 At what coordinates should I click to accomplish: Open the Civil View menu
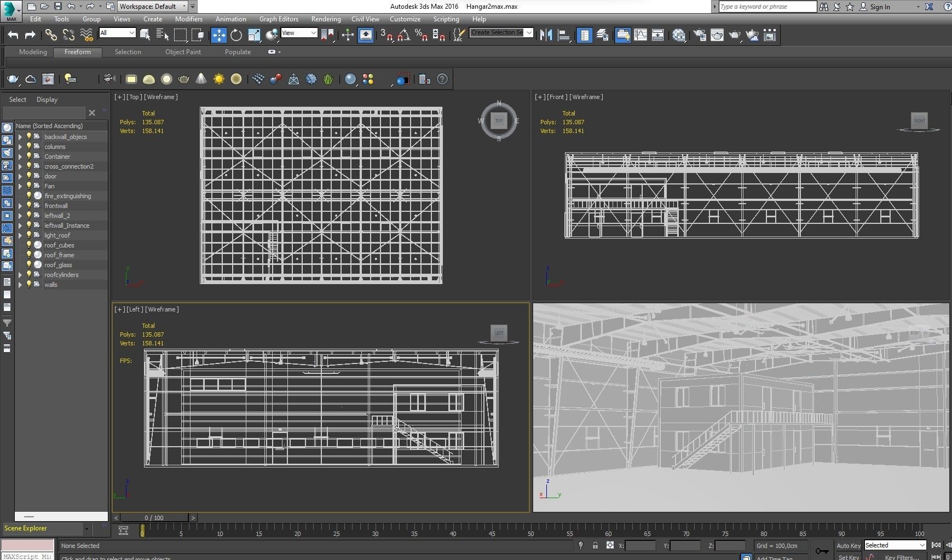pos(365,19)
